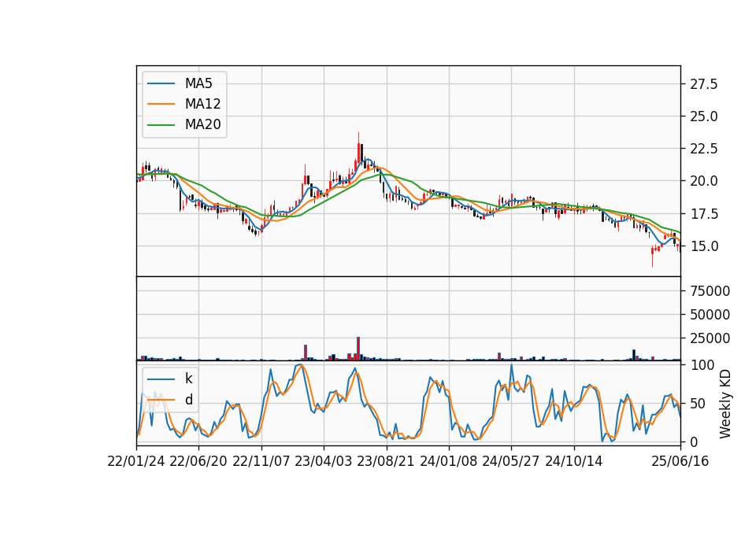The width and height of the screenshot is (756, 543).
Task: Click the 22/06/20 date tick label
Action: tap(198, 461)
